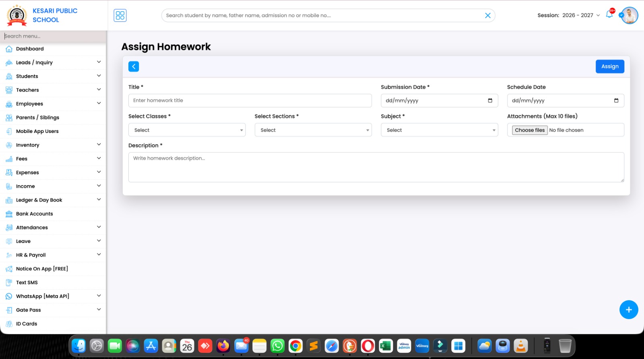This screenshot has width=644, height=359.
Task: Expand the Students menu chevron
Action: [x=99, y=76]
